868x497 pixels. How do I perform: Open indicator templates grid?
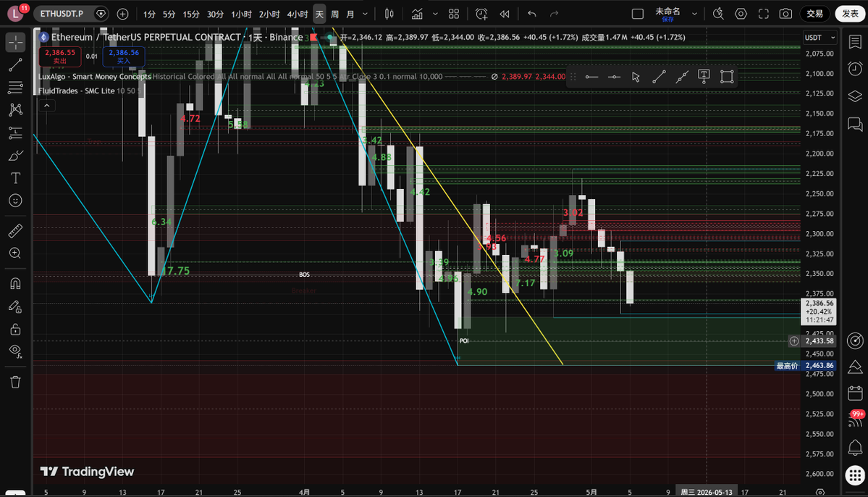(x=454, y=14)
